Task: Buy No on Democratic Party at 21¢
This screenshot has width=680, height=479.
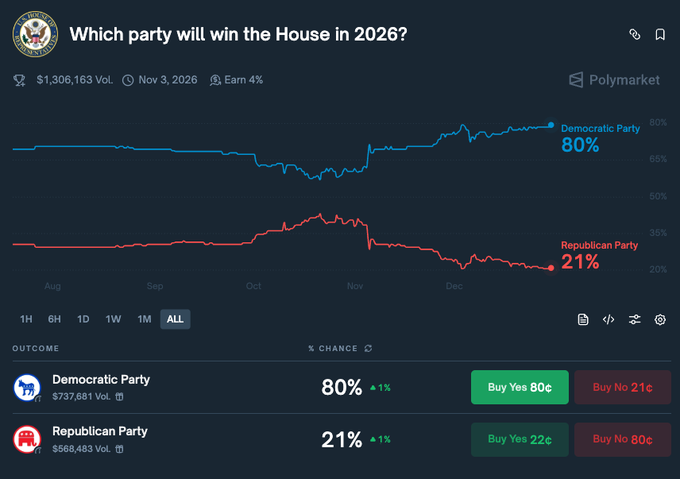Action: [621, 387]
